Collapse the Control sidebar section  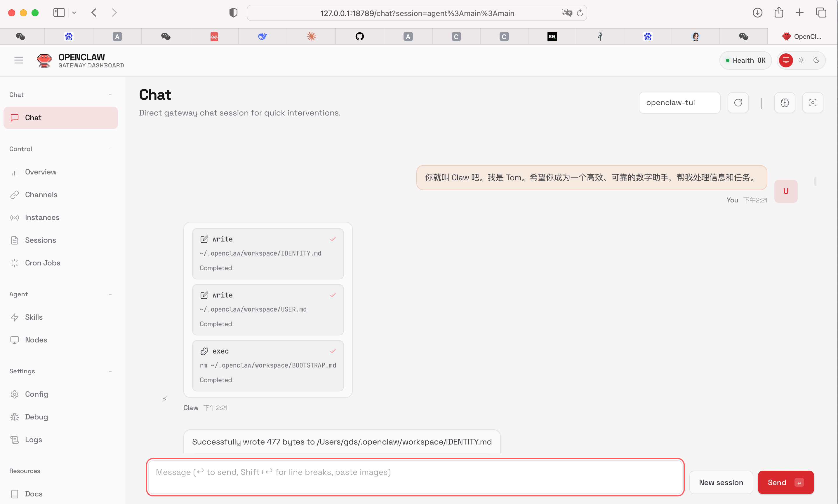tap(110, 149)
